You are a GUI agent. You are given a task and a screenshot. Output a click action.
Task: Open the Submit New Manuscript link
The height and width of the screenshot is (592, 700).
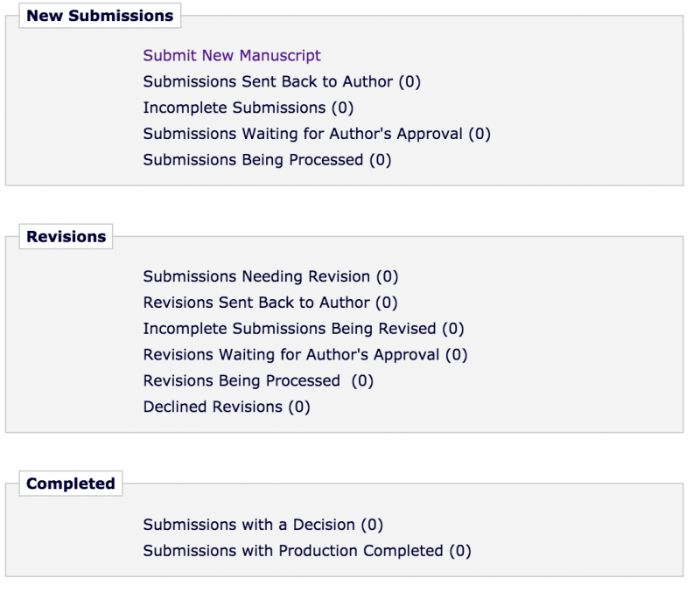point(232,56)
